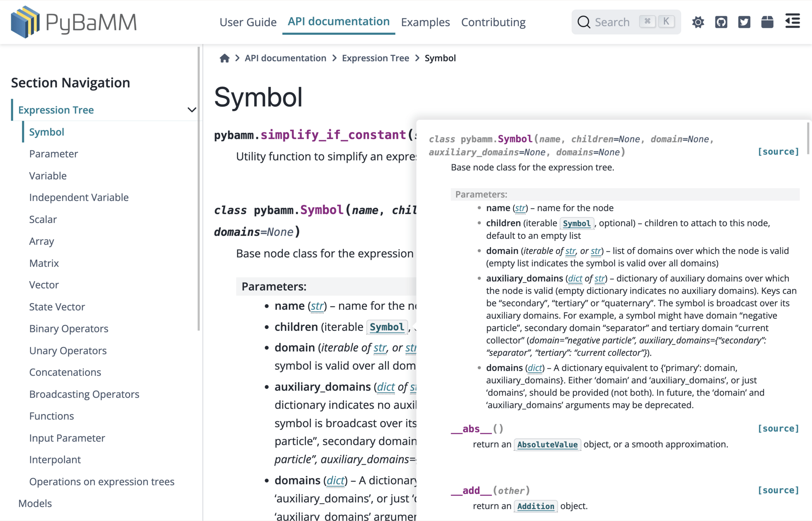The height and width of the screenshot is (521, 812).
Task: Switch to the Examples tab
Action: [x=425, y=22]
